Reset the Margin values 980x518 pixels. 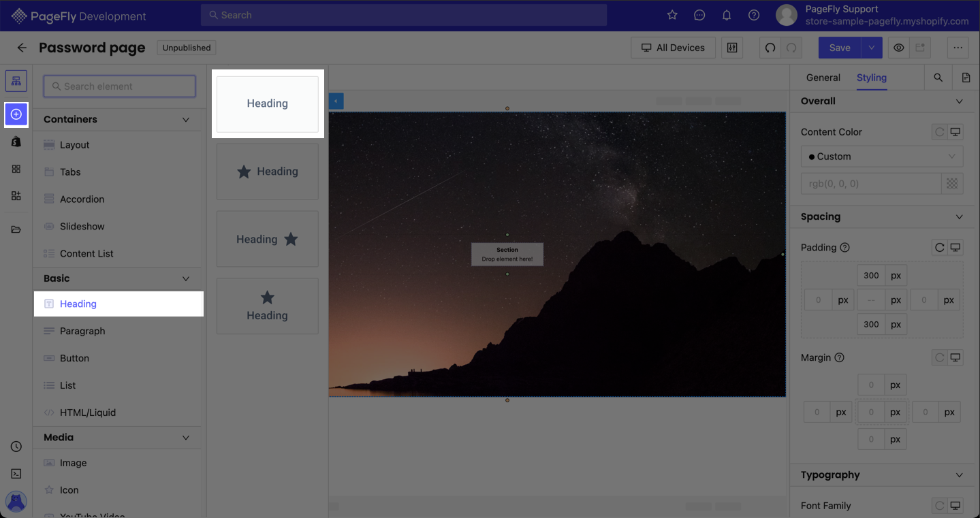click(x=940, y=358)
